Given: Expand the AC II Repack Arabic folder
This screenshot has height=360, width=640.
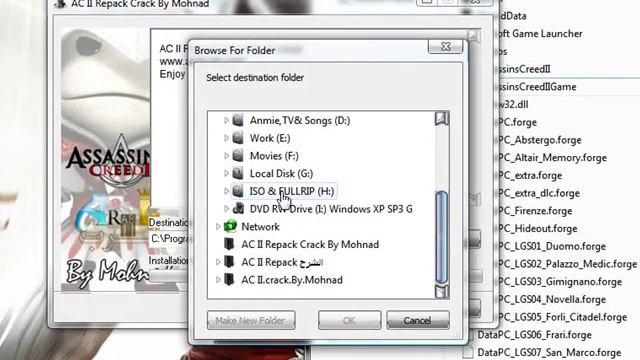Looking at the screenshot, I should pyautogui.click(x=218, y=262).
